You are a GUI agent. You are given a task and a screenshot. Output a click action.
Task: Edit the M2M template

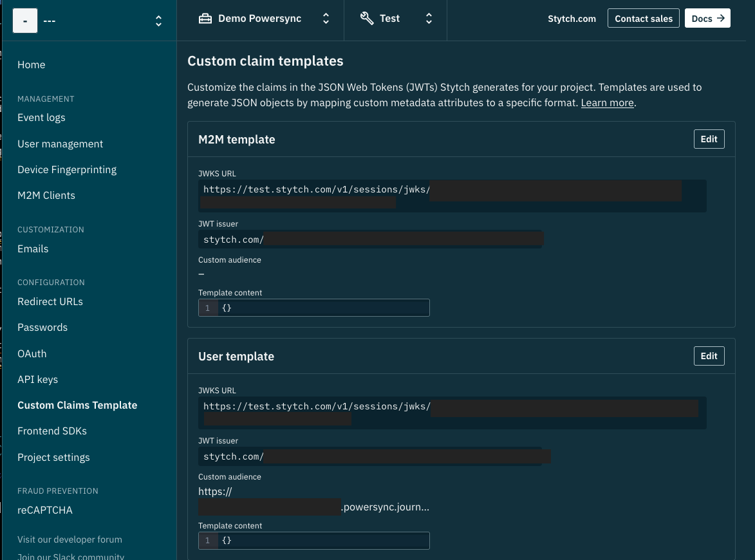tap(709, 139)
